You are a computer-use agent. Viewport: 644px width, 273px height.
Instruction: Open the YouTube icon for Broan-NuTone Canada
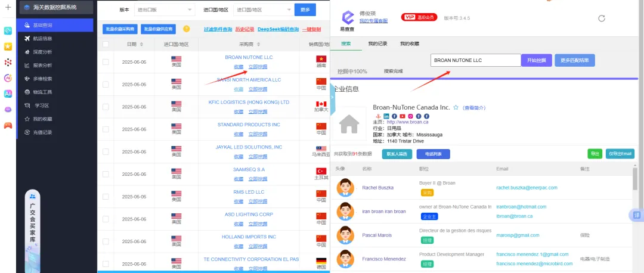pyautogui.click(x=402, y=116)
